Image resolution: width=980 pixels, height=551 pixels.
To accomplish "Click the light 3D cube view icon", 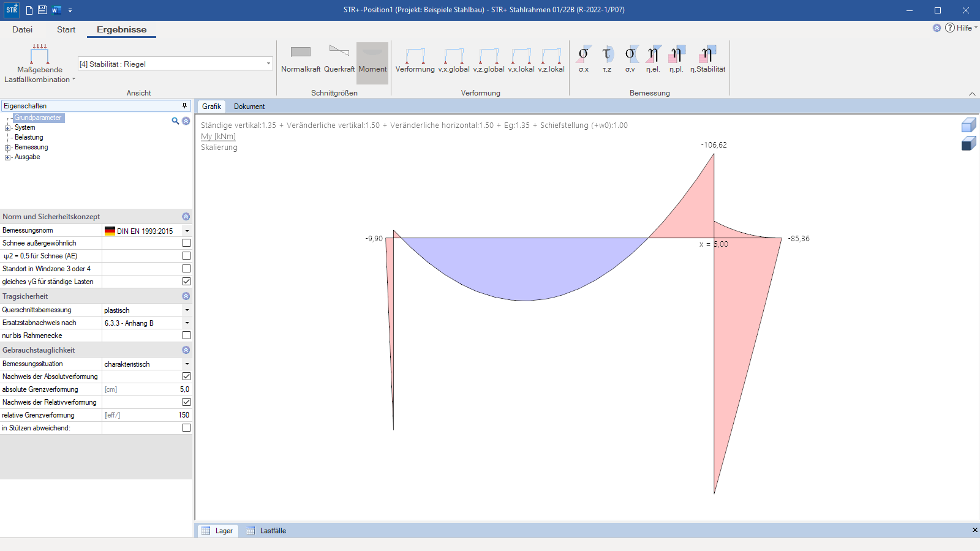I will pyautogui.click(x=969, y=126).
